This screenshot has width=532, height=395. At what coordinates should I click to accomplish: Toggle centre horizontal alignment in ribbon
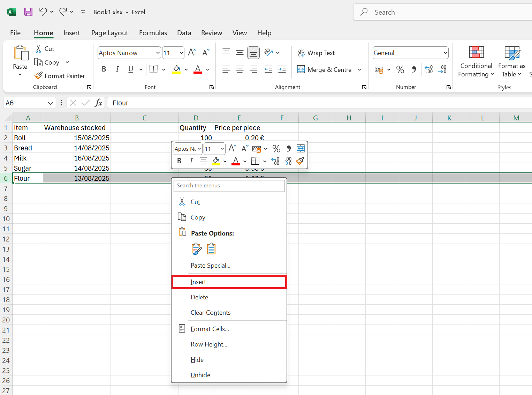click(x=240, y=69)
